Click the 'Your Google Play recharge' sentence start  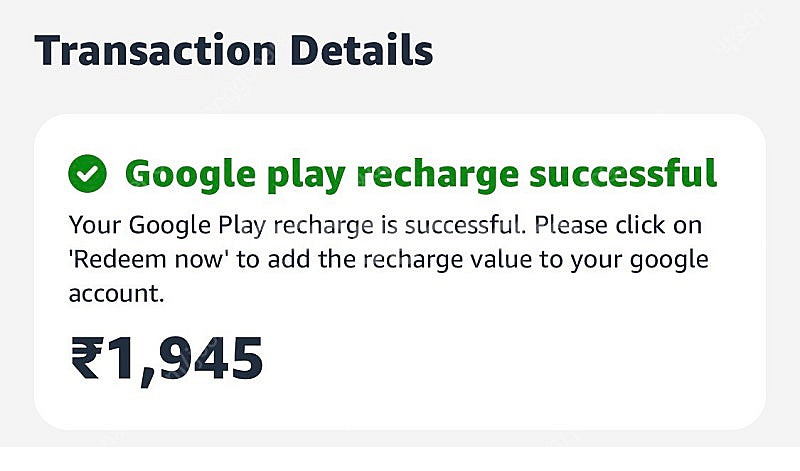221,225
